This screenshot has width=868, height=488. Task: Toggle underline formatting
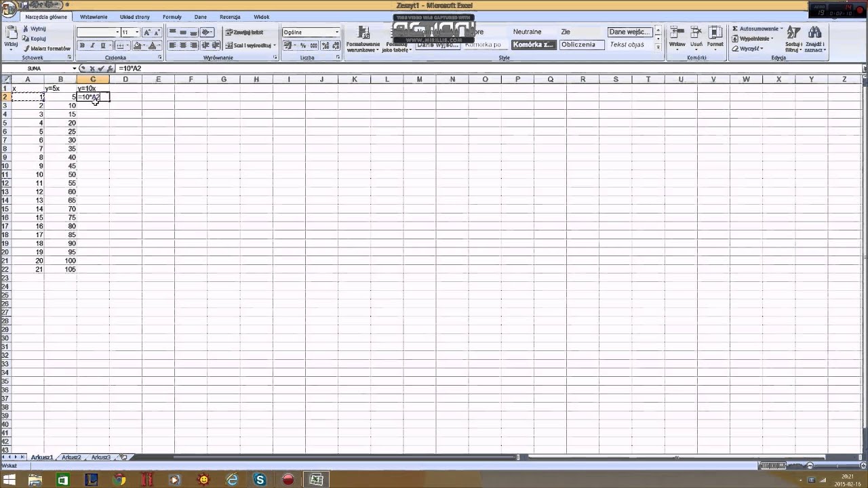tap(103, 45)
